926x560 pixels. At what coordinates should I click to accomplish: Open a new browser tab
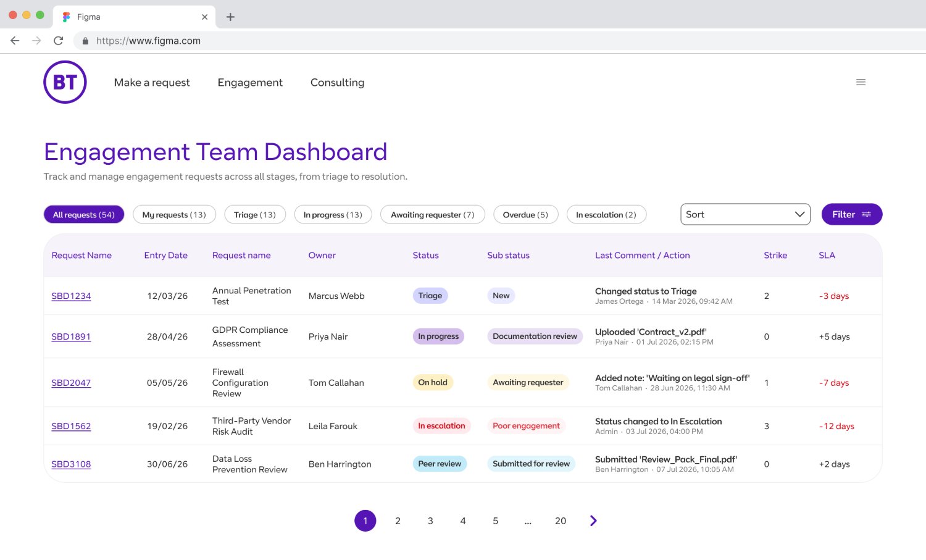(230, 17)
